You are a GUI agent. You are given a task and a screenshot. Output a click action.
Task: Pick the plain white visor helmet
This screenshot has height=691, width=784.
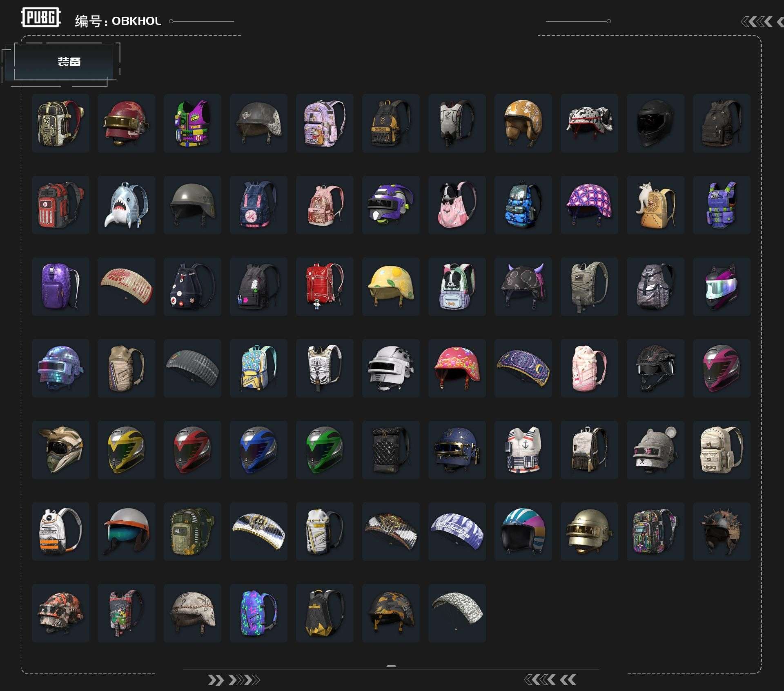click(391, 368)
